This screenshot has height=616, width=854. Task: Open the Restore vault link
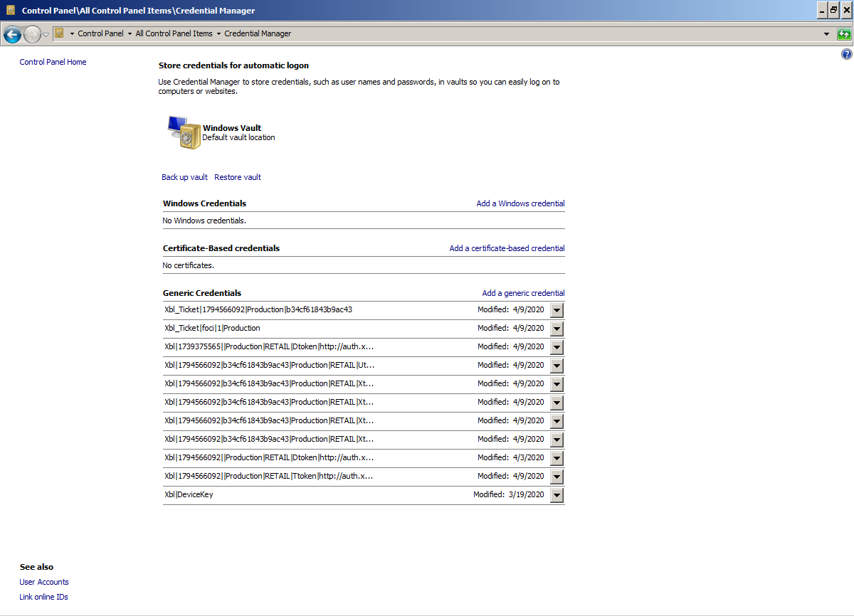pos(238,177)
